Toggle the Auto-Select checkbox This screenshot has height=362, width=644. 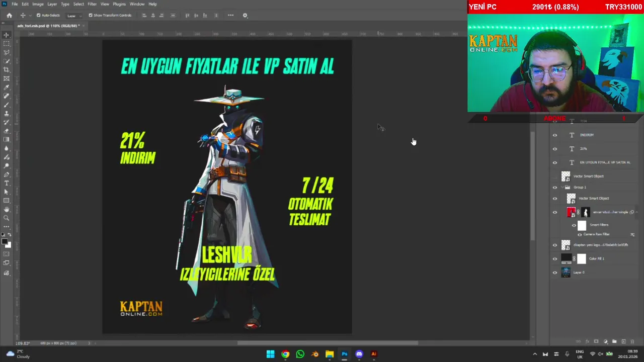pyautogui.click(x=38, y=15)
